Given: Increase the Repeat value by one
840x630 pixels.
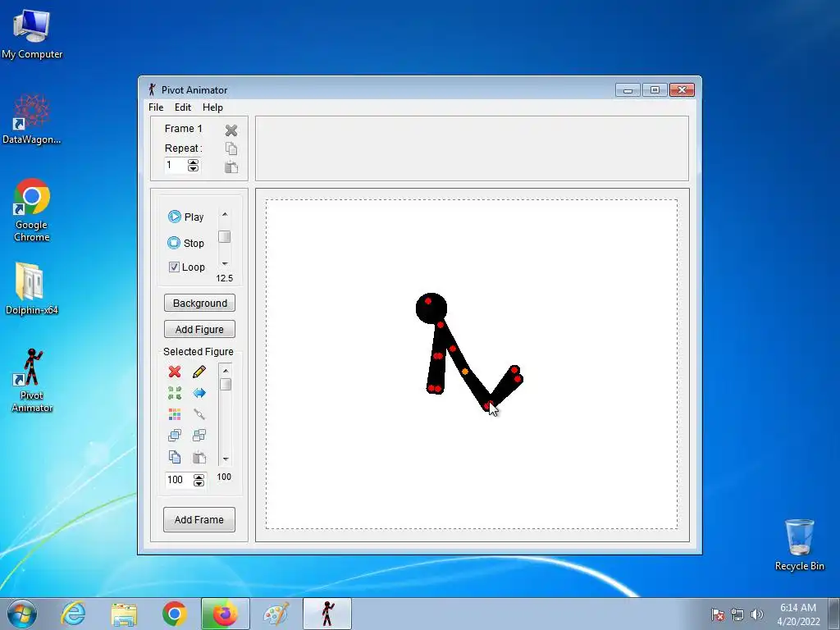Looking at the screenshot, I should [x=193, y=162].
